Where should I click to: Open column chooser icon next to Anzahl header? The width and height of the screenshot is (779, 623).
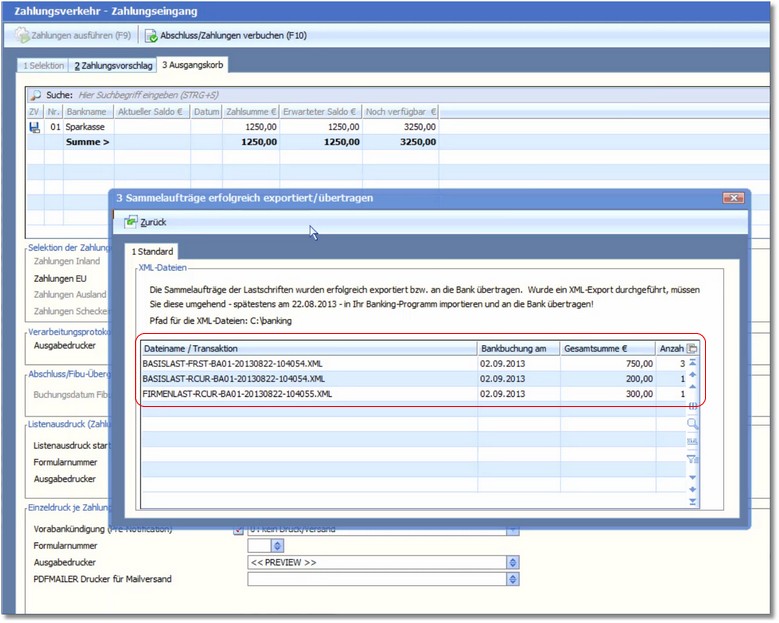(x=692, y=348)
